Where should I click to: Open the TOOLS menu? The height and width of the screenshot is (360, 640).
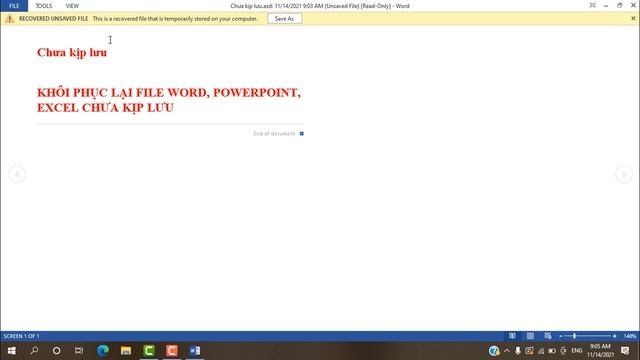[x=44, y=6]
